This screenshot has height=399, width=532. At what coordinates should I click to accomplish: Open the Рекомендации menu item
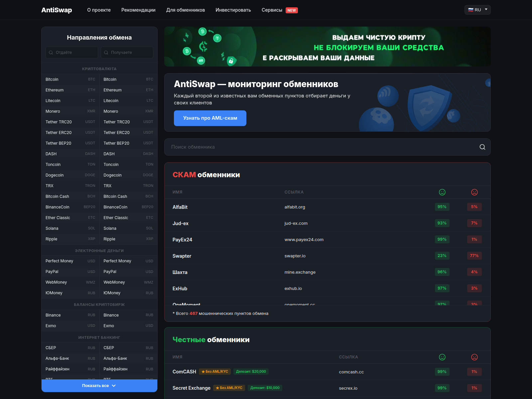138,10
